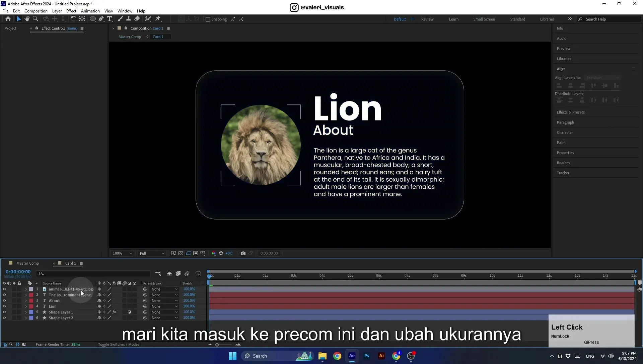Select the Puppet Pin tool
643x364 pixels.
[158, 19]
